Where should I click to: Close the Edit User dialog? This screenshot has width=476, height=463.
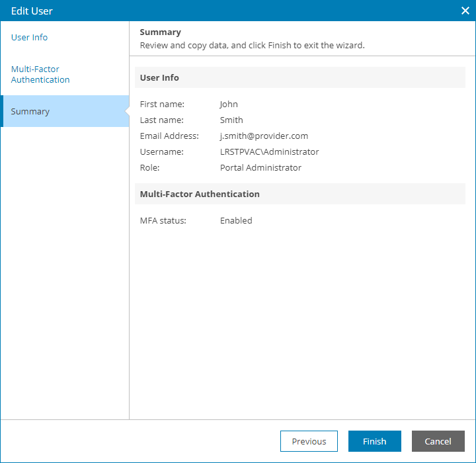coord(465,11)
